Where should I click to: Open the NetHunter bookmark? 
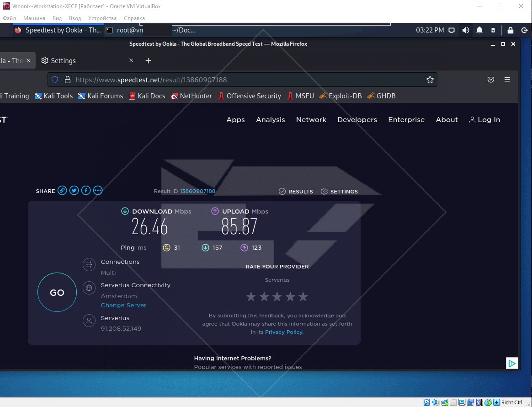192,96
